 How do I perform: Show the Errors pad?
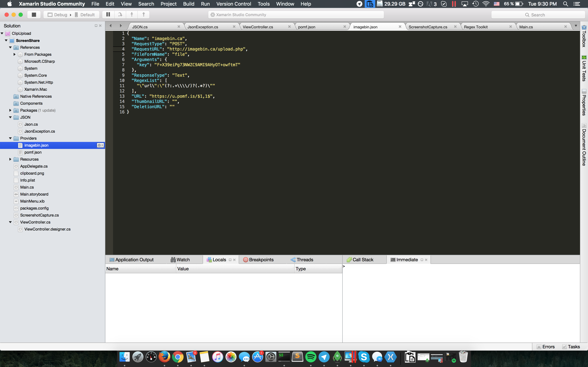[546, 347]
